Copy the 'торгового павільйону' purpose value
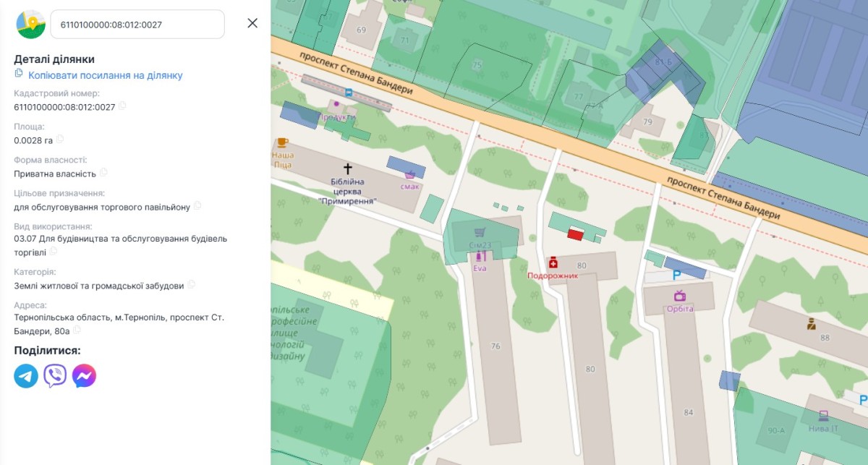The width and height of the screenshot is (868, 465). tap(197, 206)
